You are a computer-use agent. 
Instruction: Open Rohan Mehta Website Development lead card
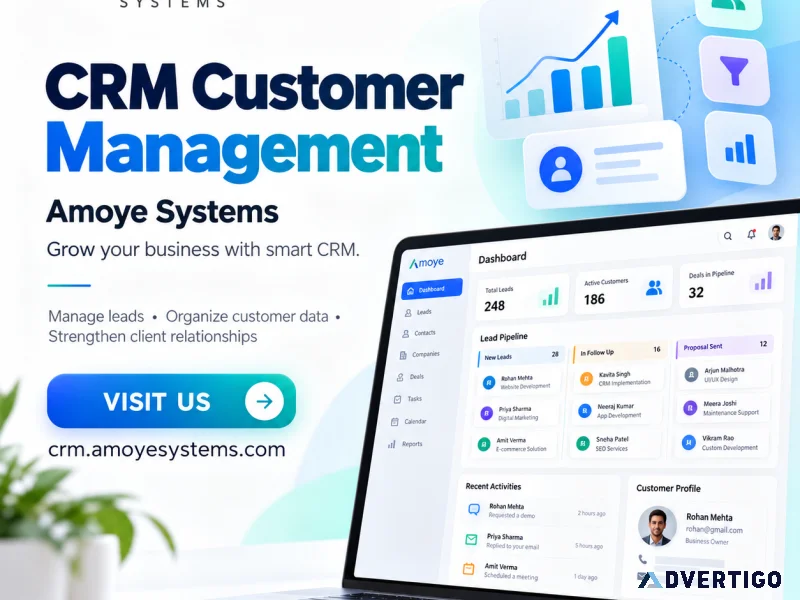pos(519,382)
